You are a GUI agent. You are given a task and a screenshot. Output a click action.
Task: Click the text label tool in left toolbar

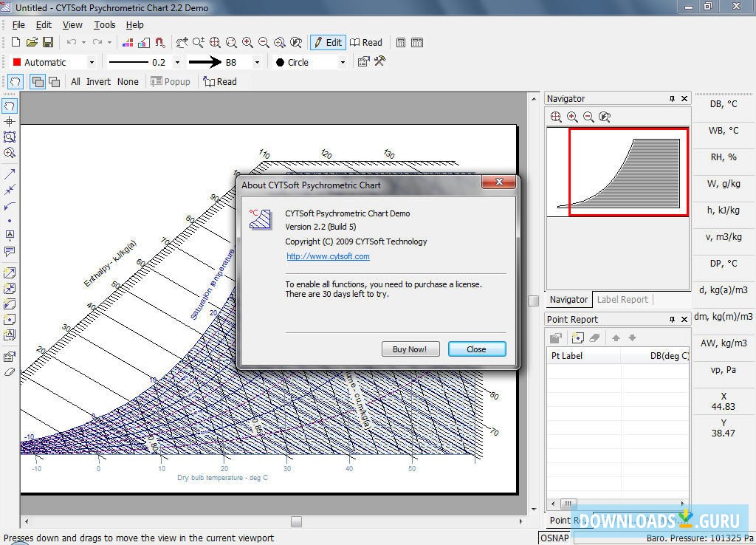[x=10, y=236]
